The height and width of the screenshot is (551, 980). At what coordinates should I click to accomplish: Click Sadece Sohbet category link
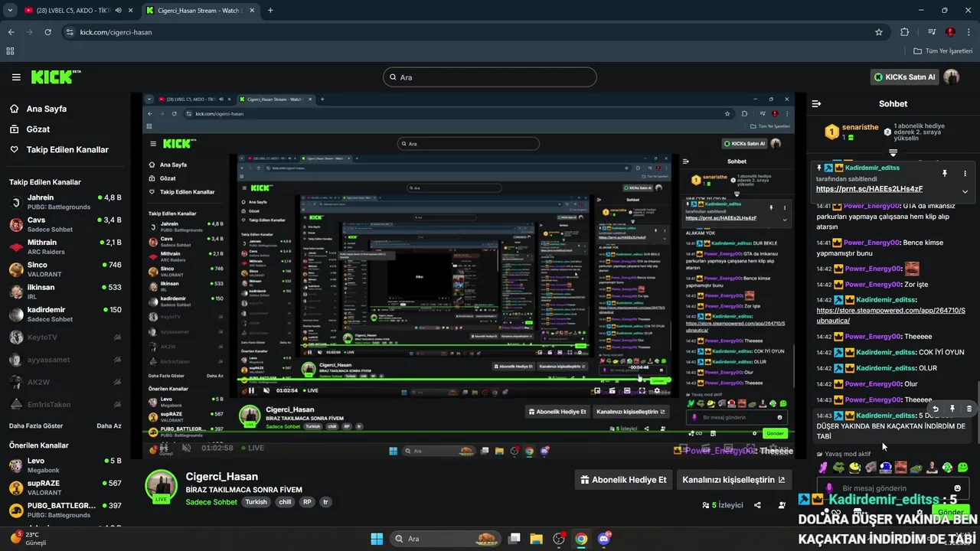211,502
